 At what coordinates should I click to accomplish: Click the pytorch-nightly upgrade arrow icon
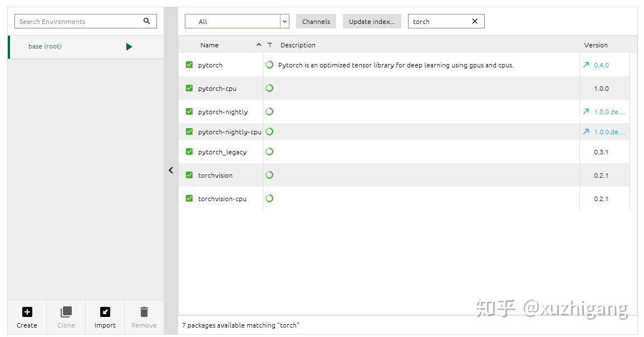[586, 111]
